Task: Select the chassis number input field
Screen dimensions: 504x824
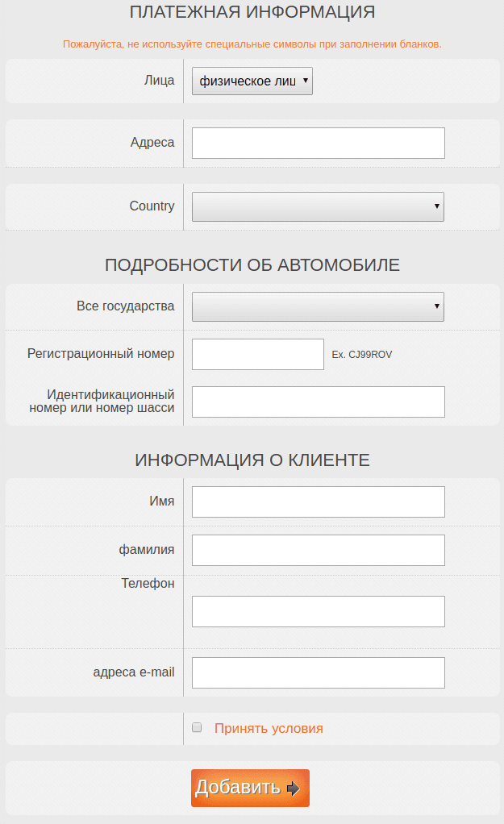Action: 318,402
